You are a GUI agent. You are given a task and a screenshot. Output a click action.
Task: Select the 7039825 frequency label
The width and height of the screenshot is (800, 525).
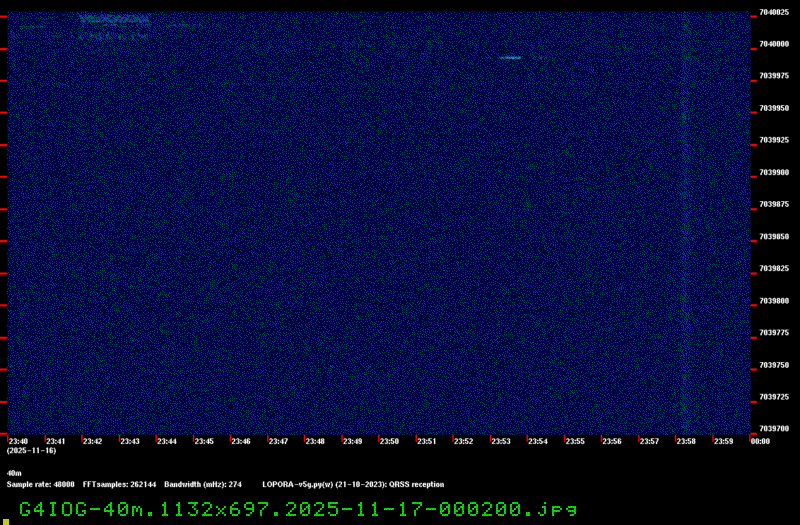(774, 268)
